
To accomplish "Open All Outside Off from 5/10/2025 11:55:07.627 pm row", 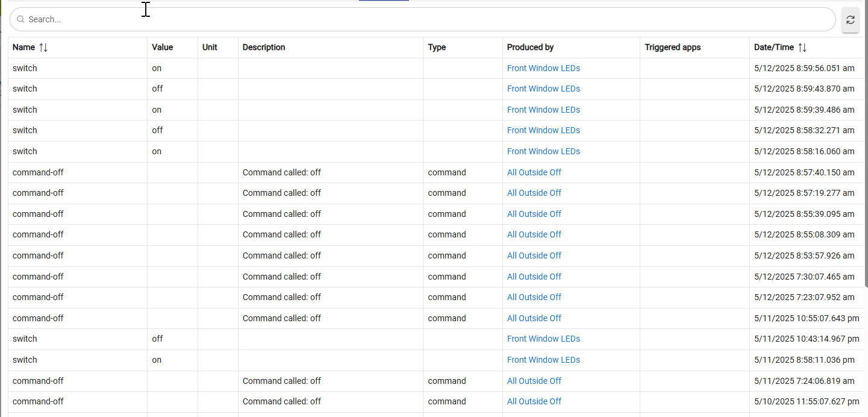I will coord(534,401).
